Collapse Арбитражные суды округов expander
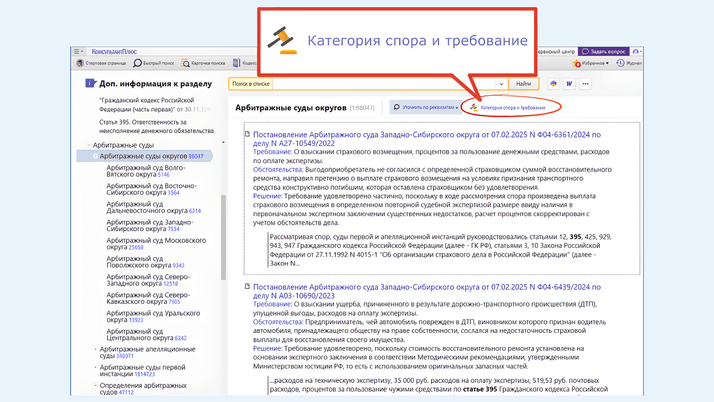The width and height of the screenshot is (714, 402). (95, 156)
